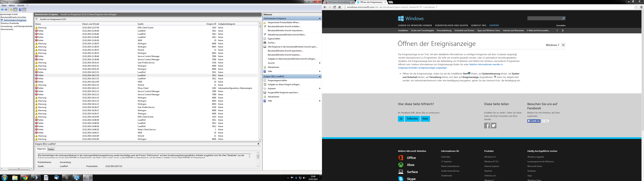Open the Aktion menu
This screenshot has height=181, width=644.
[12, 6]
